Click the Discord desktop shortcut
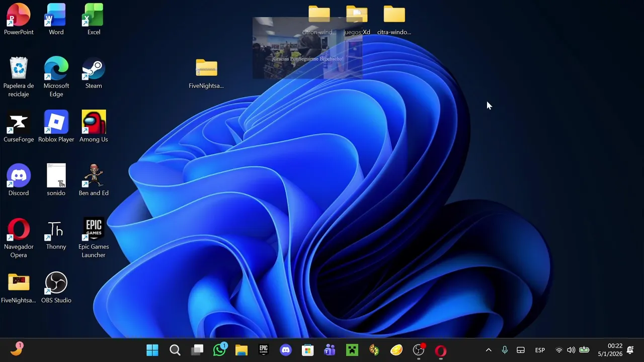Image resolution: width=644 pixels, height=362 pixels. [x=19, y=180]
